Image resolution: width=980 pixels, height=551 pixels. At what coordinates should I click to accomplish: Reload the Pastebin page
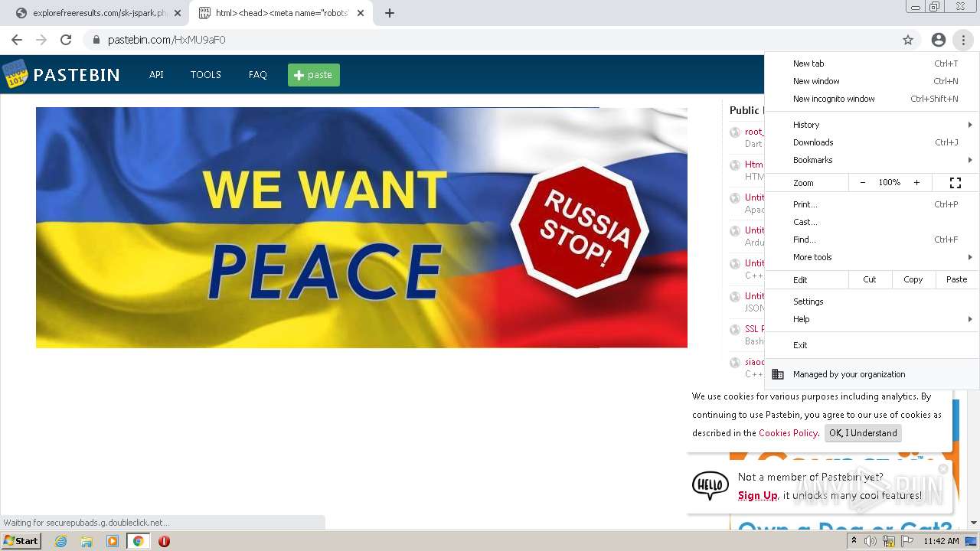point(66,40)
